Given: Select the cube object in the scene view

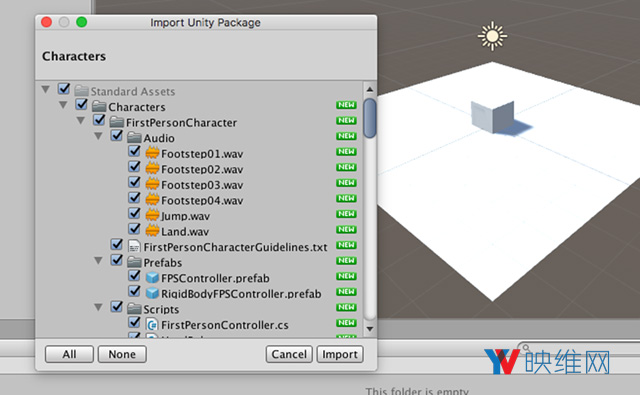Looking at the screenshot, I should click(492, 117).
